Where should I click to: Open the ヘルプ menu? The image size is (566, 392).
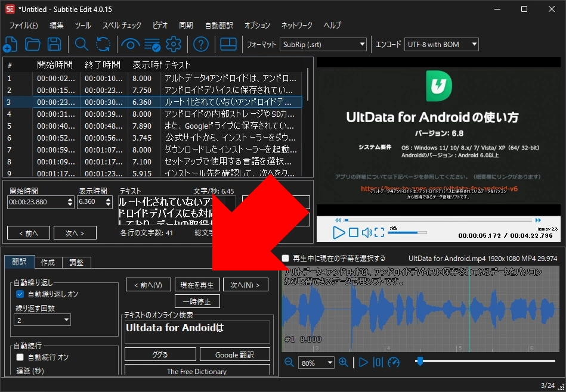point(332,25)
